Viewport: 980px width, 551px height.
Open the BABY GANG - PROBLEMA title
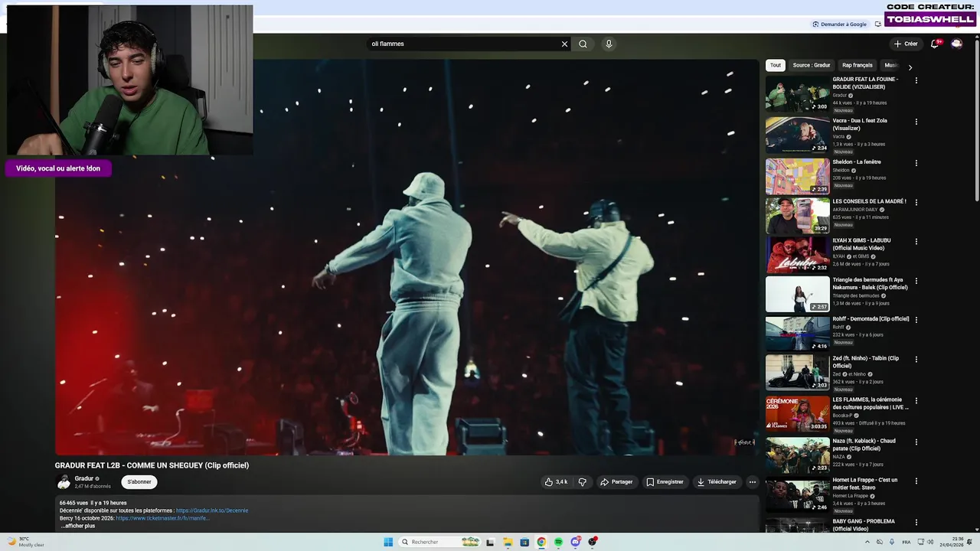(x=864, y=525)
